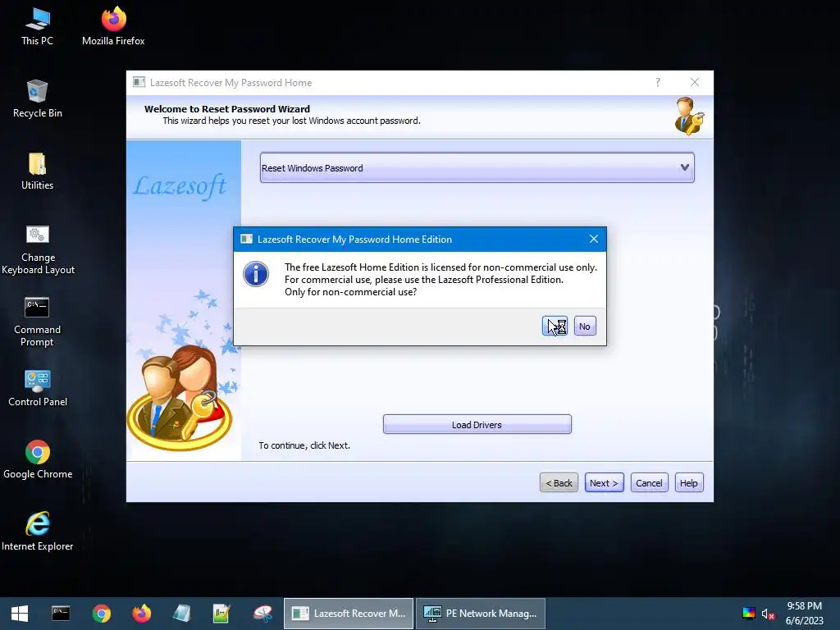The image size is (840, 630).
Task: Open the Reset Windows Password dropdown
Action: tap(477, 167)
